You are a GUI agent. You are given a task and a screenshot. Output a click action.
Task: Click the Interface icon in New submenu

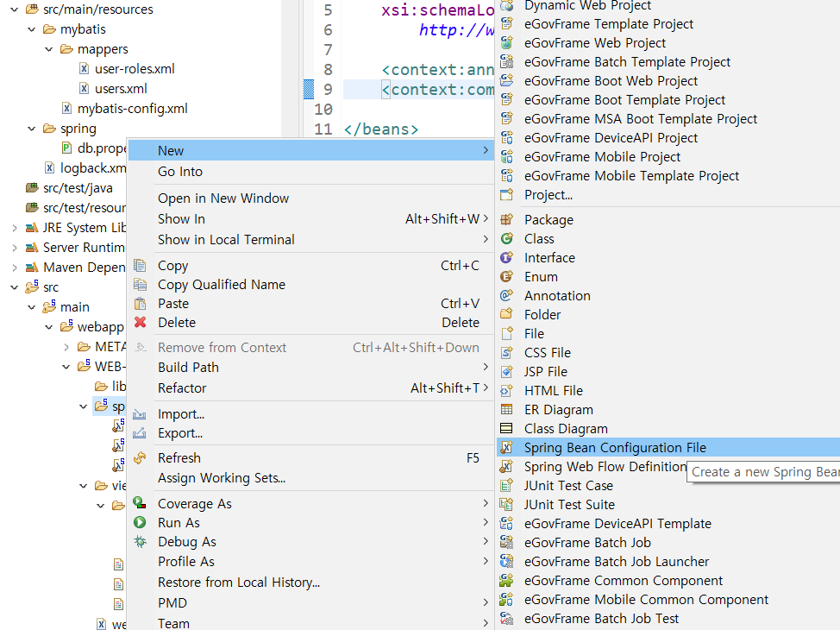[x=506, y=257]
